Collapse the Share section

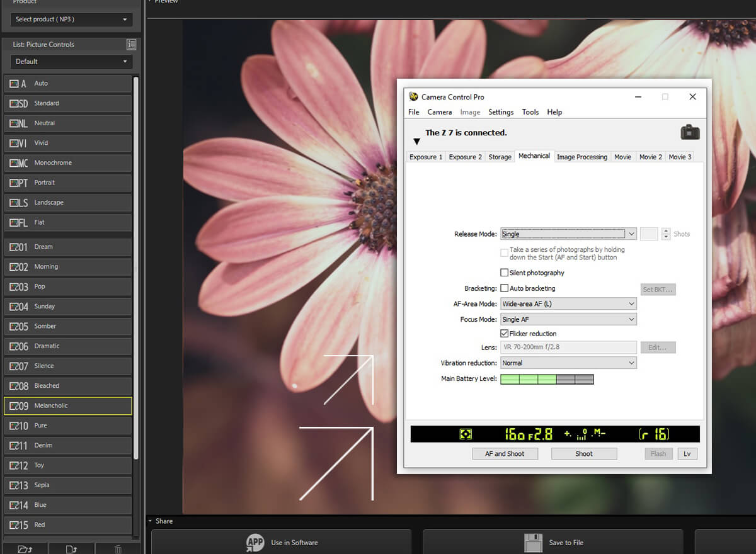click(151, 521)
